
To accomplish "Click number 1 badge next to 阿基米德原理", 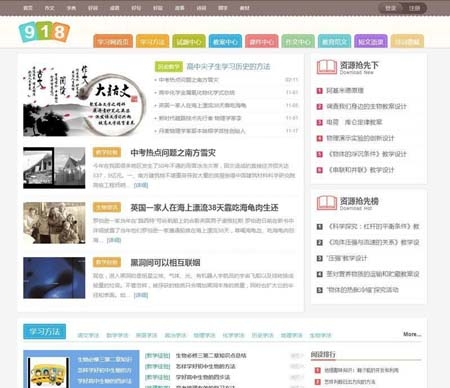I will 319,91.
